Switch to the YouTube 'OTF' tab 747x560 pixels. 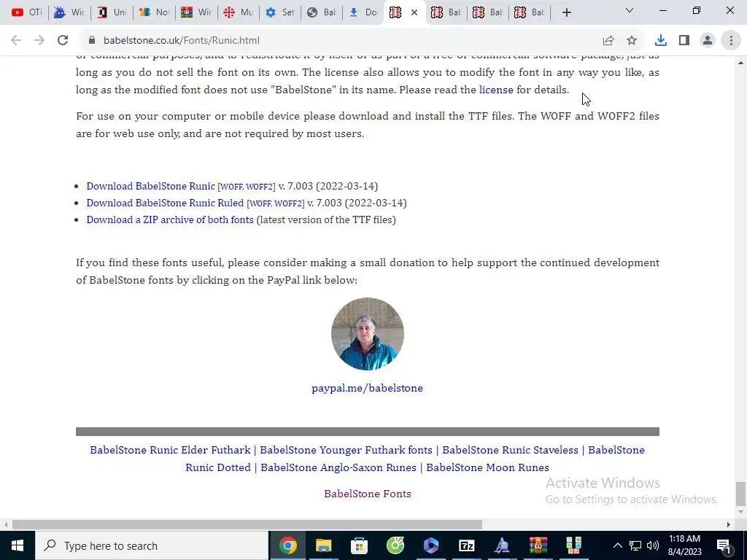(27, 12)
